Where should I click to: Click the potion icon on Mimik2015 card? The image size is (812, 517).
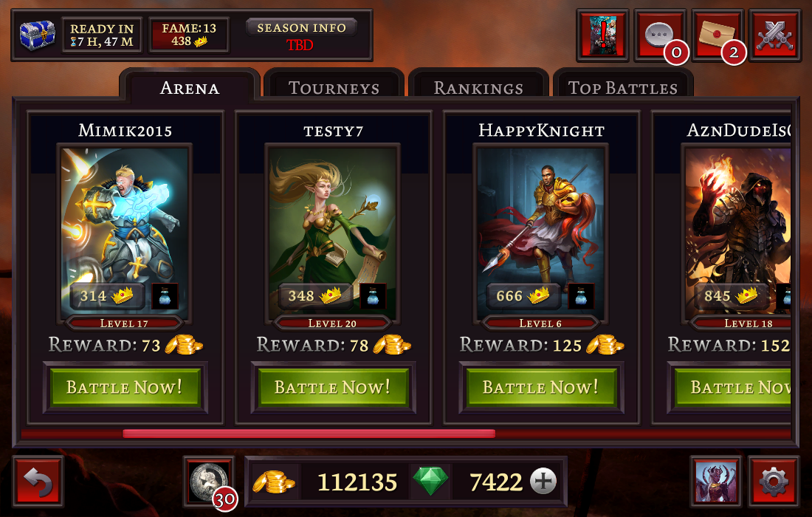click(165, 296)
